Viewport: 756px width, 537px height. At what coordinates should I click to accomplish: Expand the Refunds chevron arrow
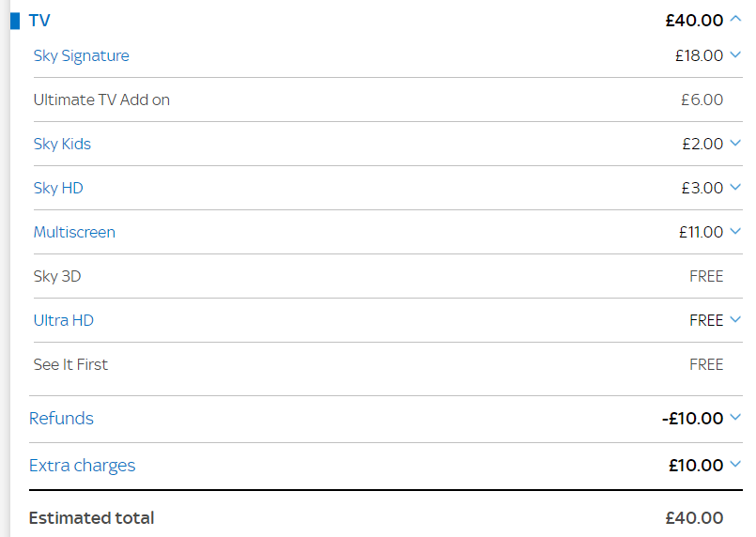click(x=735, y=417)
